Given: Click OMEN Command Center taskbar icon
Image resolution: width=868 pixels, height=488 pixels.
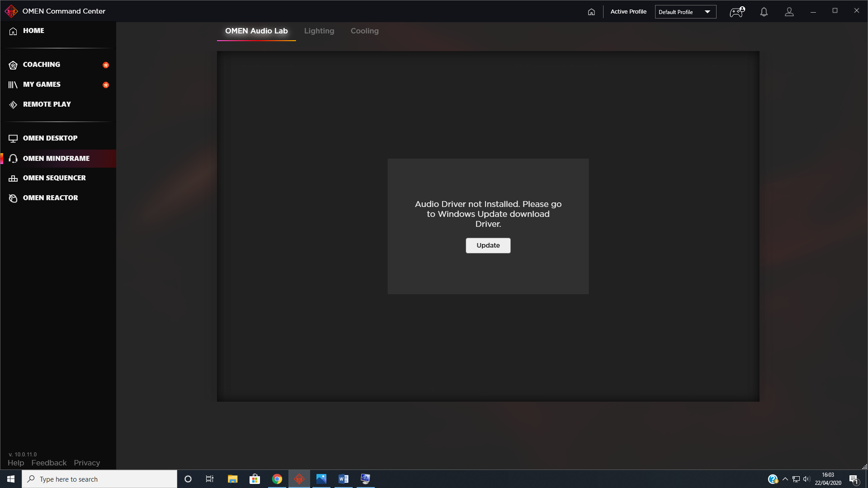Looking at the screenshot, I should click(x=299, y=479).
